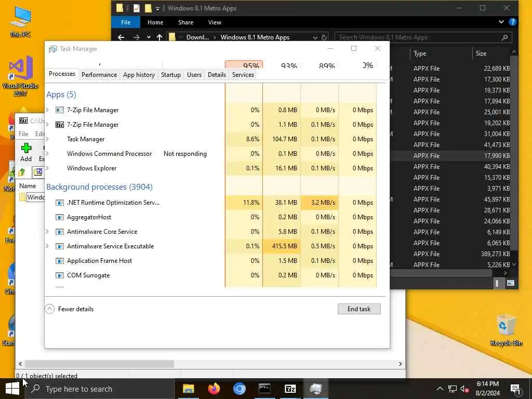Open Firefox from the taskbar
Image resolution: width=532 pixels, height=399 pixels.
point(214,389)
